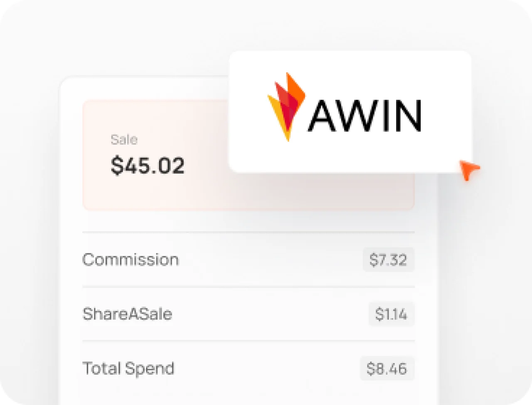The width and height of the screenshot is (532, 405).
Task: Select the $1.14 ShareASale value badge
Action: pyautogui.click(x=391, y=314)
